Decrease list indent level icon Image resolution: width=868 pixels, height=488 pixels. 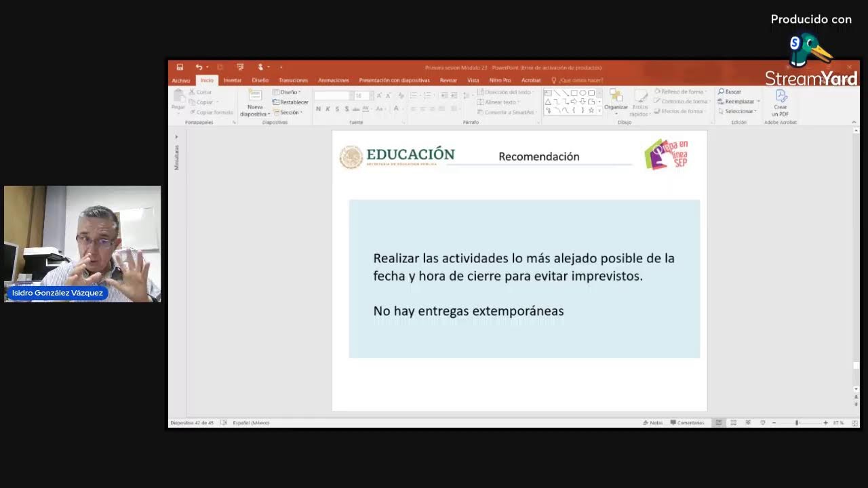(x=444, y=96)
